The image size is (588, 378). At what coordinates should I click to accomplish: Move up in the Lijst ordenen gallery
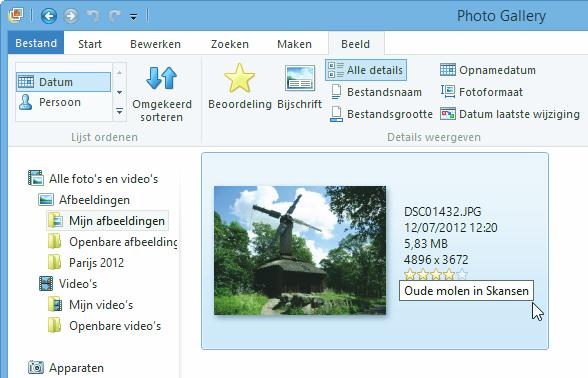[119, 72]
